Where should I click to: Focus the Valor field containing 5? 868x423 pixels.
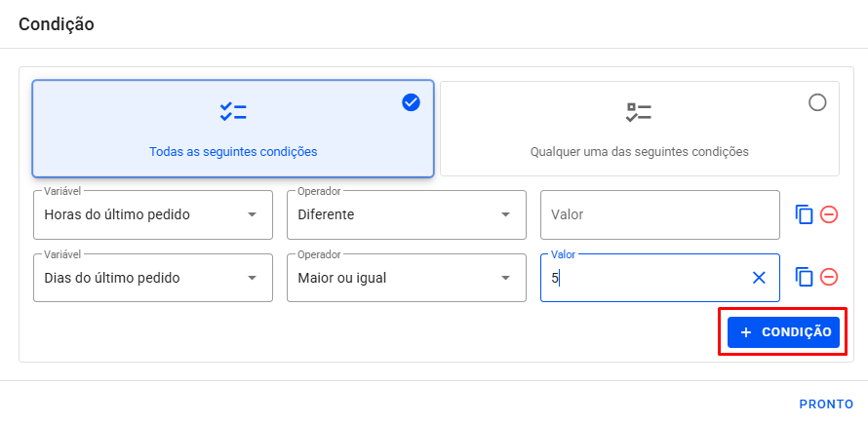coord(644,278)
